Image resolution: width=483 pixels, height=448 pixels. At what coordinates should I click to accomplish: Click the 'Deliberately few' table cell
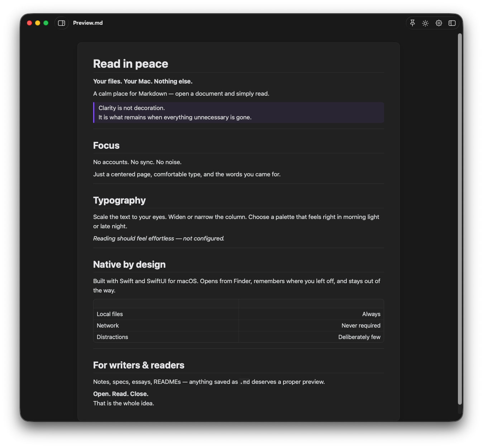[311, 337]
